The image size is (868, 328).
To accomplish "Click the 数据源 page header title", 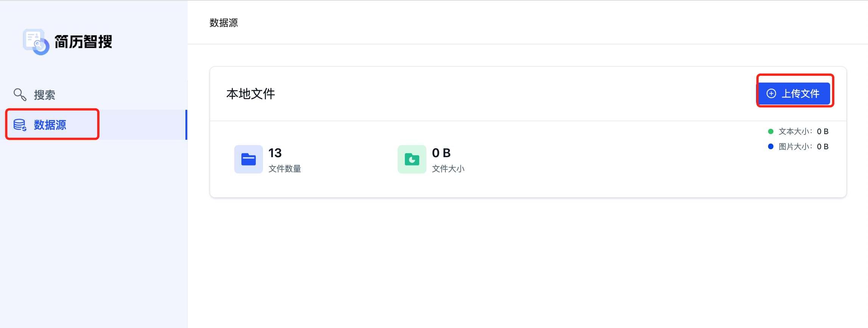I will 224,23.
